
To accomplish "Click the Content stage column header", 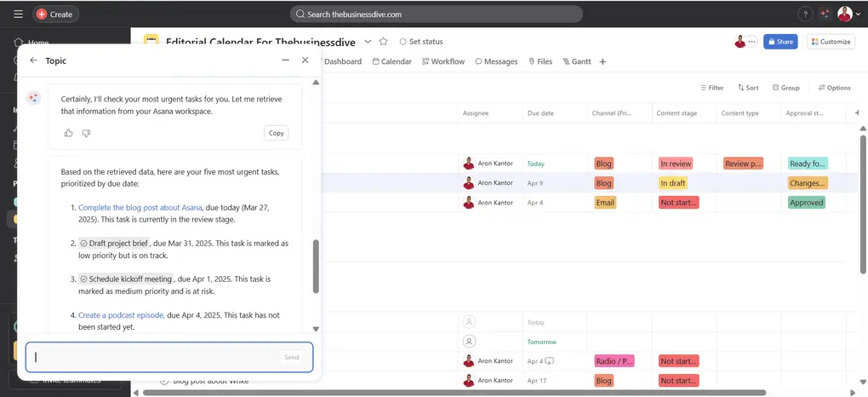I will (683, 113).
